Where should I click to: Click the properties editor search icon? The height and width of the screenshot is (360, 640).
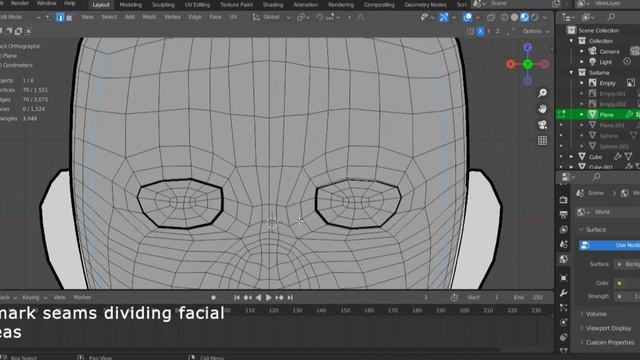pos(596,177)
